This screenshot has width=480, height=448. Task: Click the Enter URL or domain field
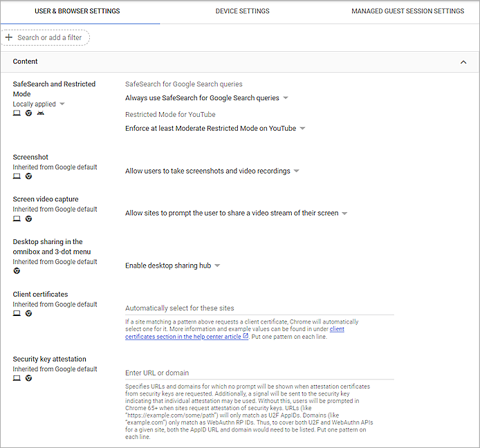(x=259, y=373)
